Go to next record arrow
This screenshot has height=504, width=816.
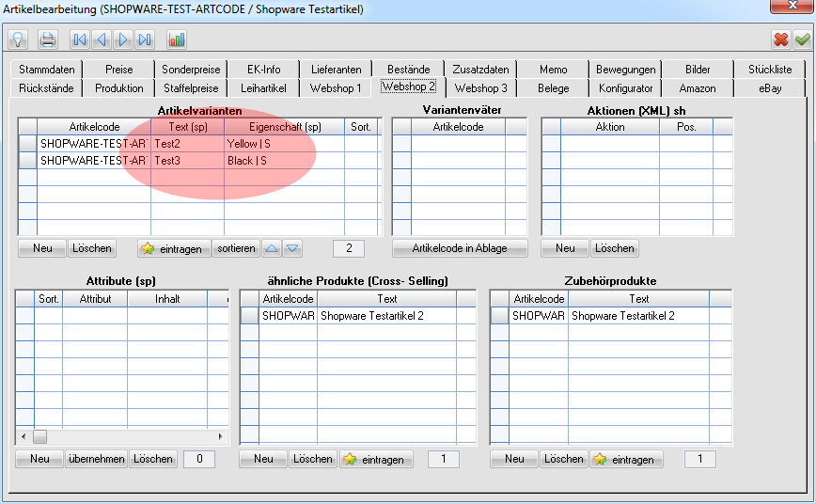(123, 39)
